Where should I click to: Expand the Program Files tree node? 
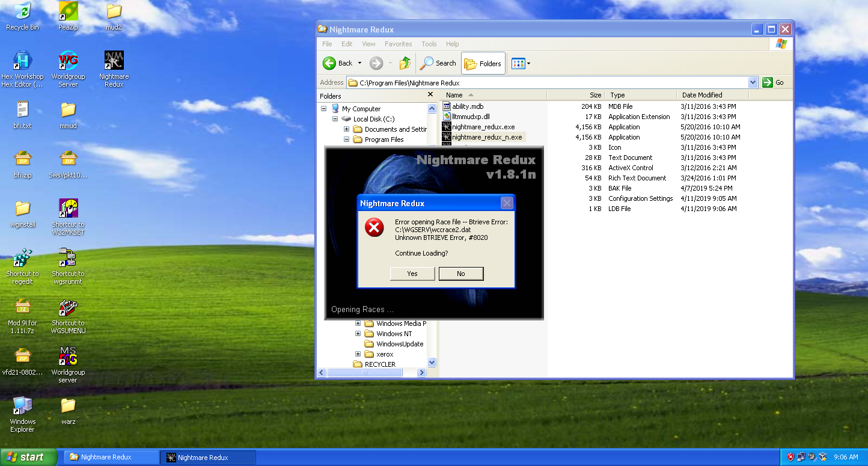pos(347,139)
